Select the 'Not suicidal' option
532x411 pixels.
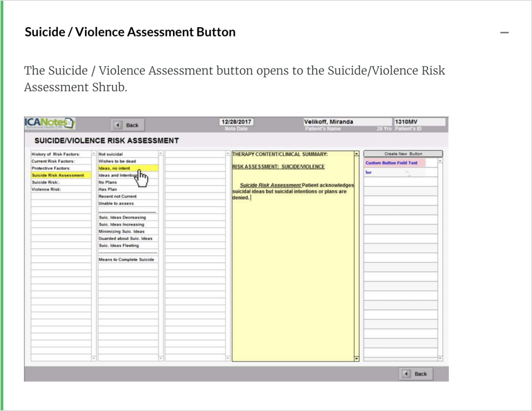[111, 154]
